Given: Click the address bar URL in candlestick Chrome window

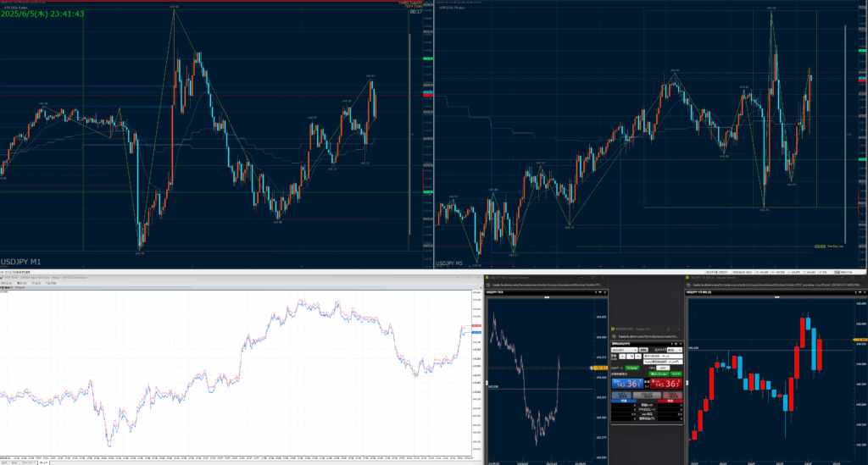Looking at the screenshot, I should point(777,285).
